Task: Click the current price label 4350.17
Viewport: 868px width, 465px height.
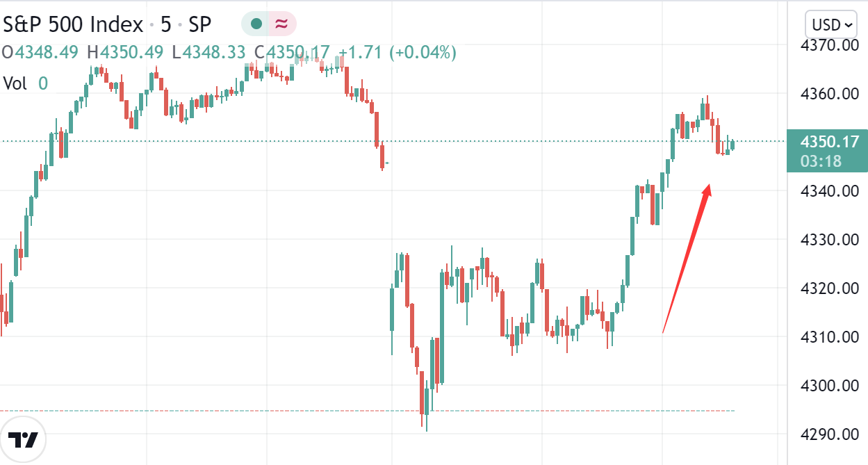Action: (826, 142)
